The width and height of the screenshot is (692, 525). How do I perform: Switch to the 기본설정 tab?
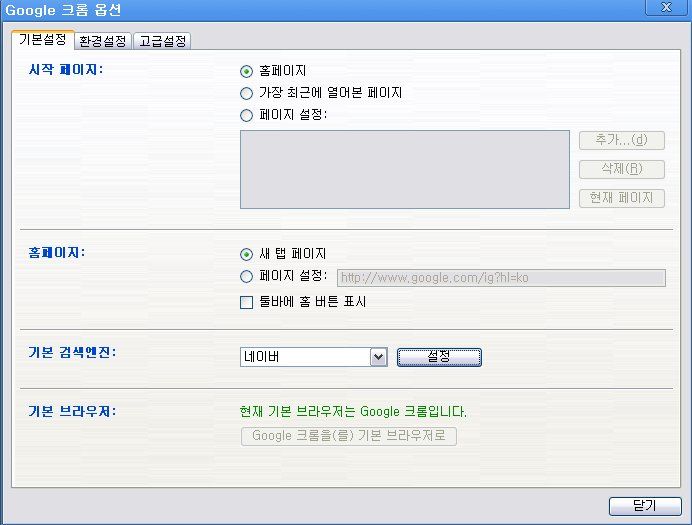point(43,40)
